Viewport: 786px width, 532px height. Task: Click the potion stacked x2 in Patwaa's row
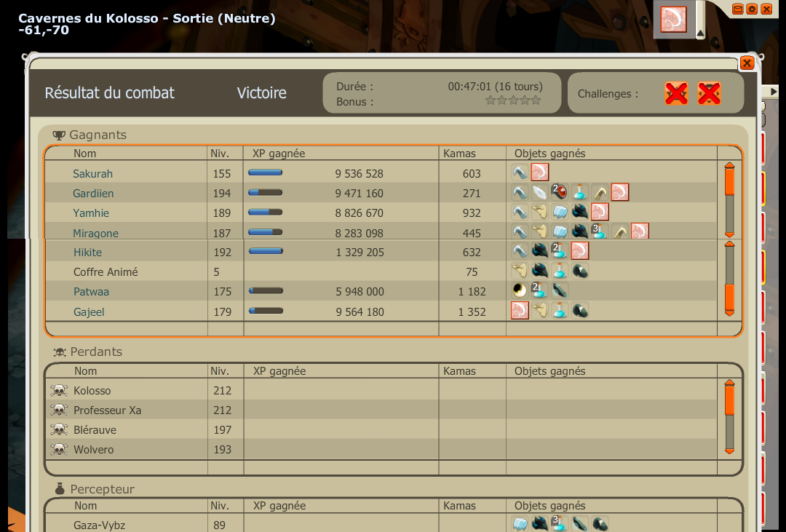[x=540, y=290]
